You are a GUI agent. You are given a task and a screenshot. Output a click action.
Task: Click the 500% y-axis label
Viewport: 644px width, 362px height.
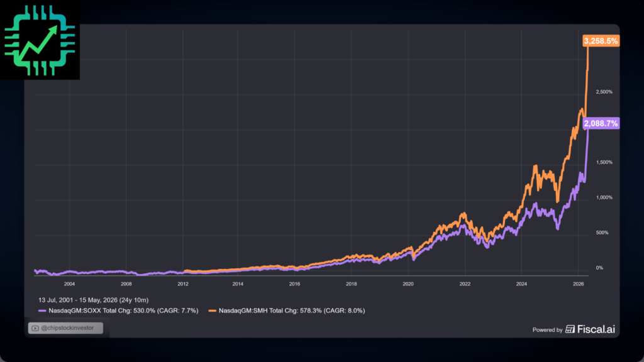click(x=602, y=233)
